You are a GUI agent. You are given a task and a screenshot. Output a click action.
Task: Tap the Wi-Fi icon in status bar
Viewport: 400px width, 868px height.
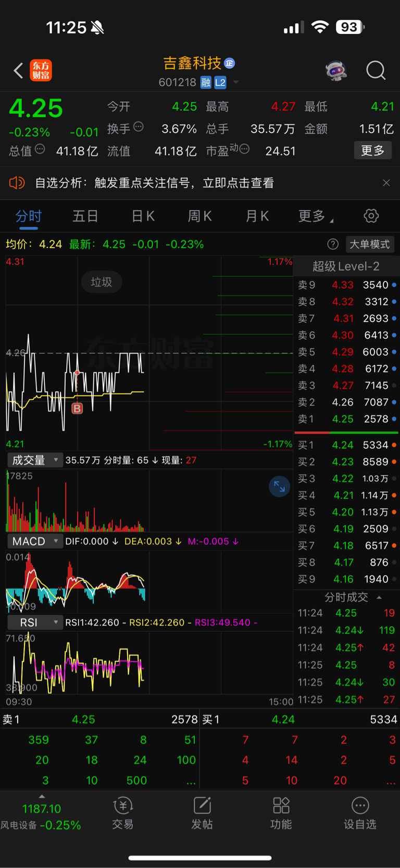pos(320,27)
